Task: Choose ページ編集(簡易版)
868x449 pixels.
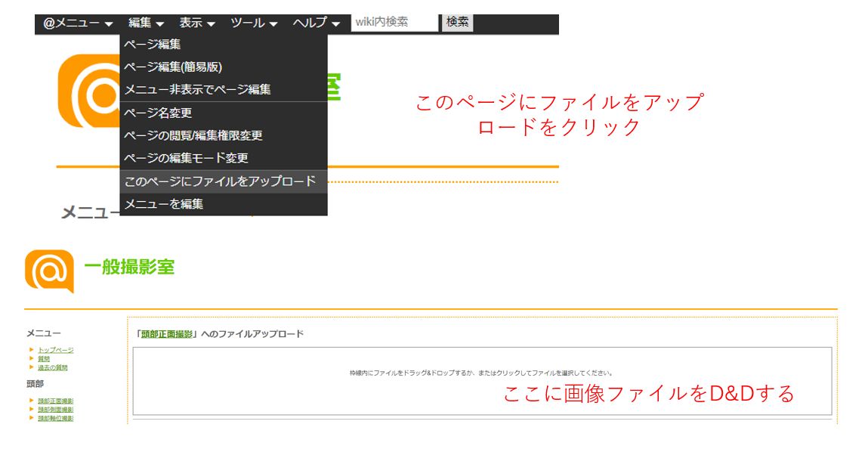Action: coord(173,67)
